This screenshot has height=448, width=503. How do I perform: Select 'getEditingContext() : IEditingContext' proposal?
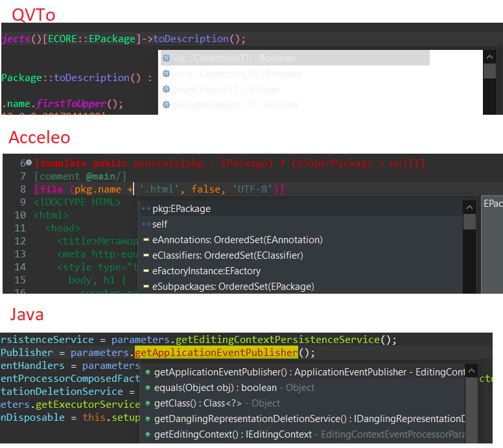tap(303, 434)
